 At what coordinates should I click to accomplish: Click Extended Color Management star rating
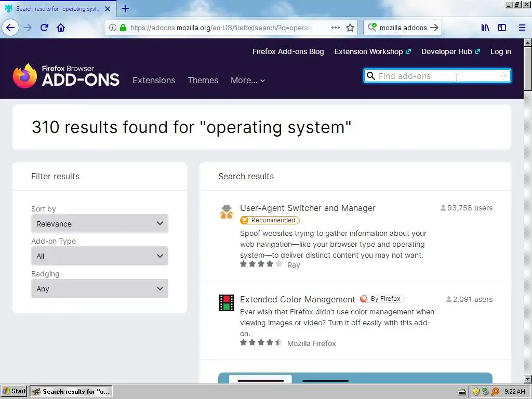[x=261, y=342]
